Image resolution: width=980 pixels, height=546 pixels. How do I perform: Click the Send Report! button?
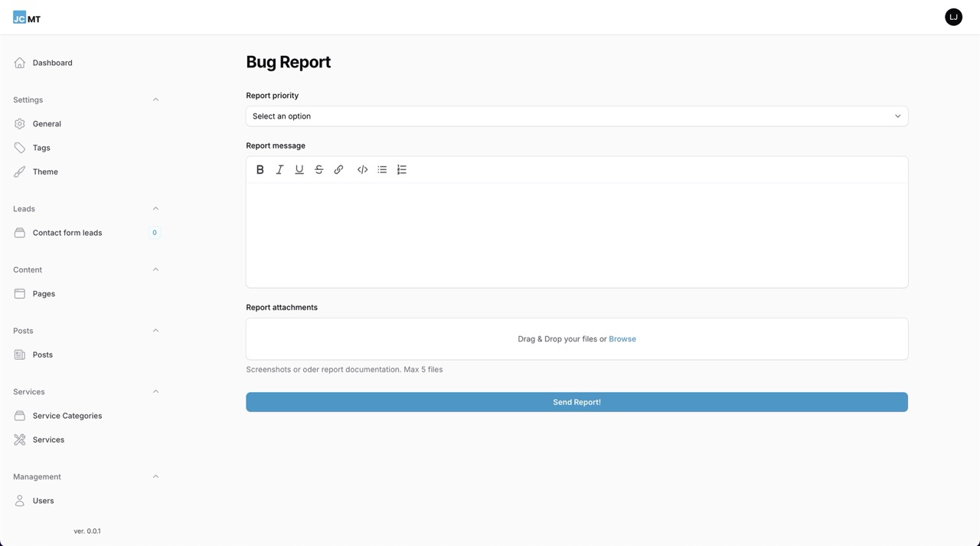tap(577, 401)
